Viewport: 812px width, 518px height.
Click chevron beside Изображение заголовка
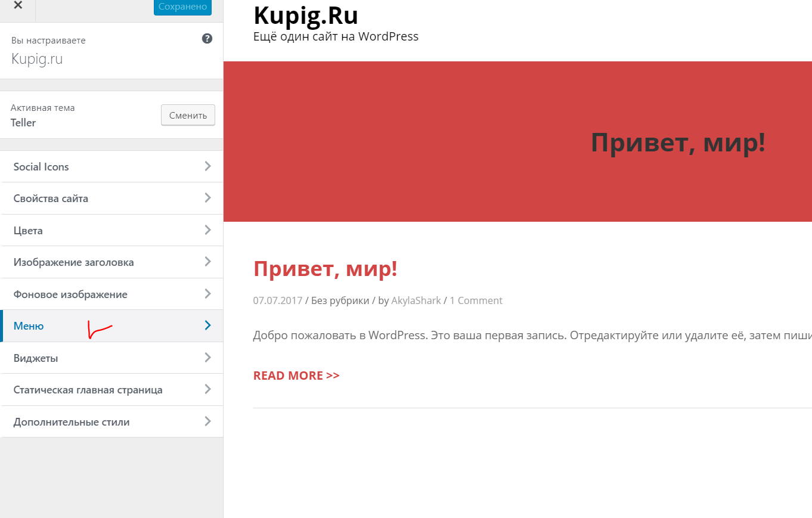[207, 262]
